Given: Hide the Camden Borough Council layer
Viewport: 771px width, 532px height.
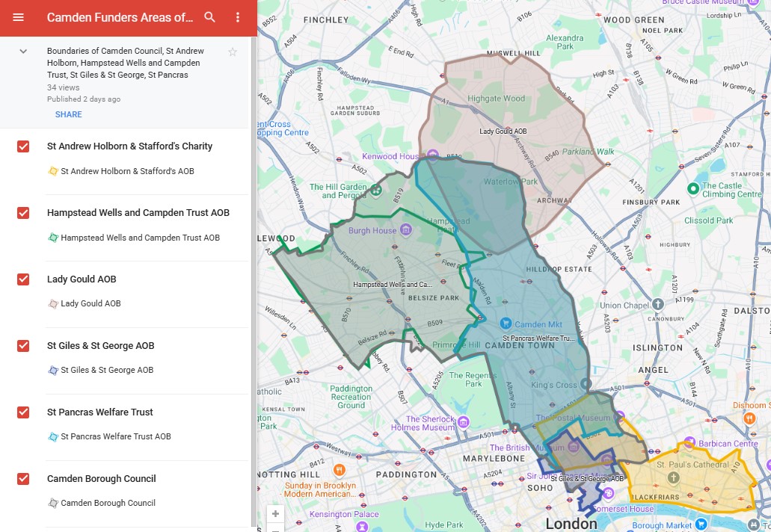Looking at the screenshot, I should pyautogui.click(x=23, y=478).
